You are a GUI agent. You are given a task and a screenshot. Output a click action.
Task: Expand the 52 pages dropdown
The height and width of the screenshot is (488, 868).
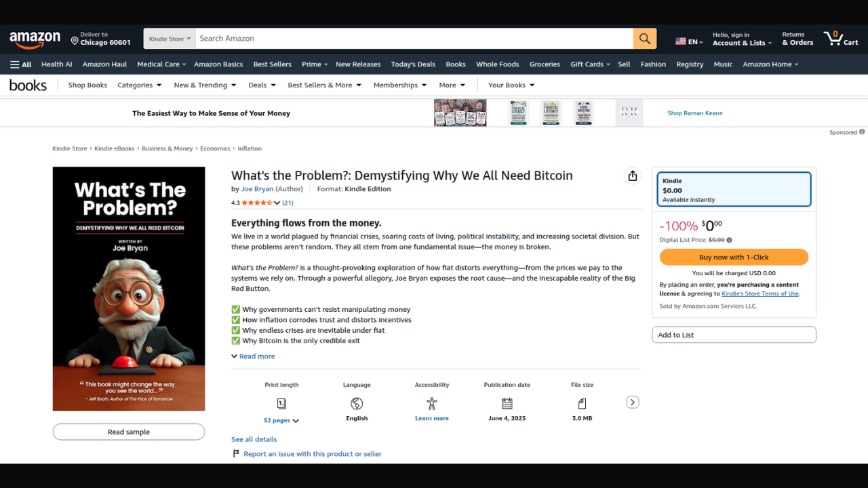tap(281, 420)
